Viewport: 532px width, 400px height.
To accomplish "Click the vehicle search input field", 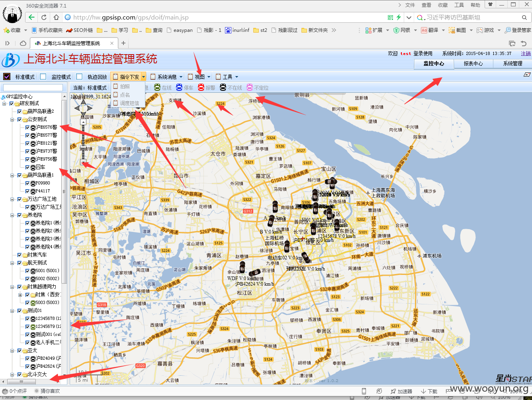I will 33,88.
